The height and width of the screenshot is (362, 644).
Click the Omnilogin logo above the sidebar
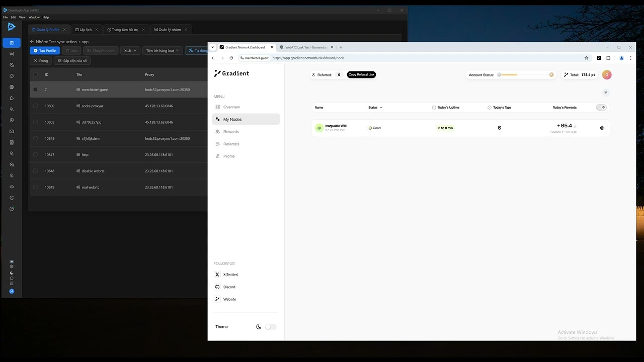click(x=12, y=27)
